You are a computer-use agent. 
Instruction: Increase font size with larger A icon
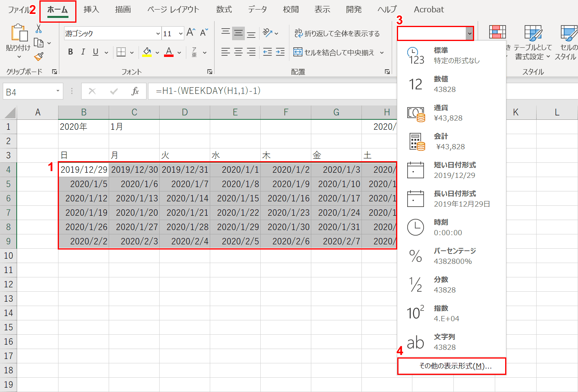pos(191,33)
